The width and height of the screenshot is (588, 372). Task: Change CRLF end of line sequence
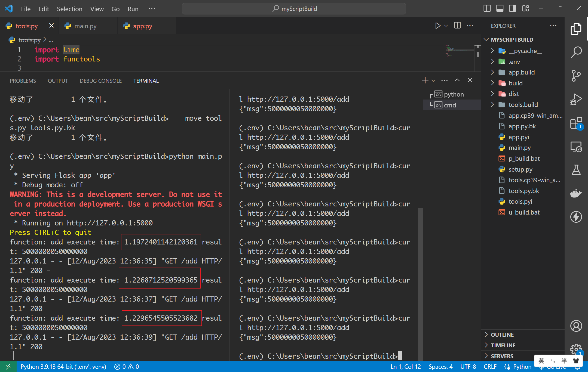coord(490,367)
